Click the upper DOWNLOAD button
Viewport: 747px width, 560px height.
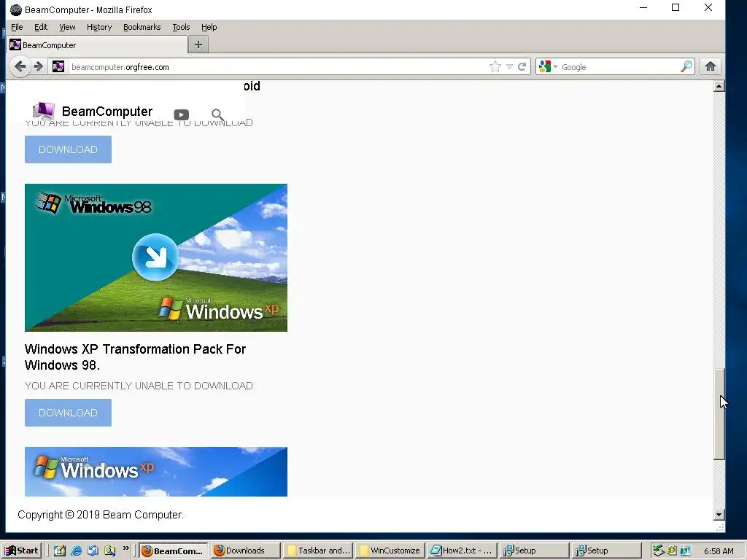click(x=68, y=149)
